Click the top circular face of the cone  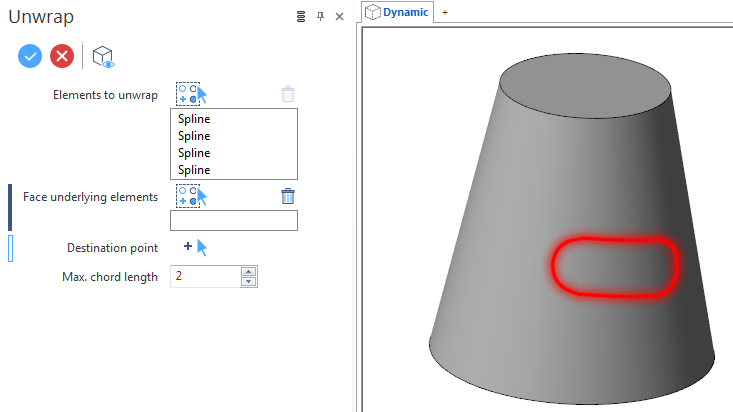pos(585,85)
